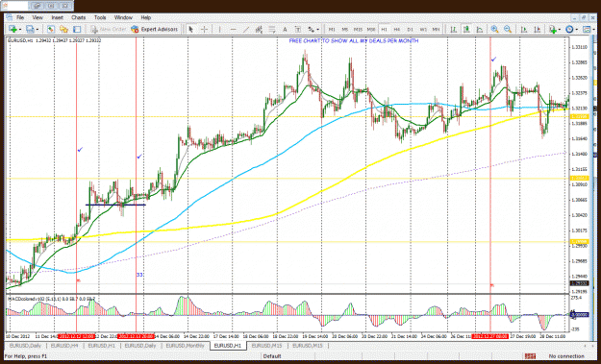Show the Terminal window icon
Screen dimensions: 601x364
77,29
